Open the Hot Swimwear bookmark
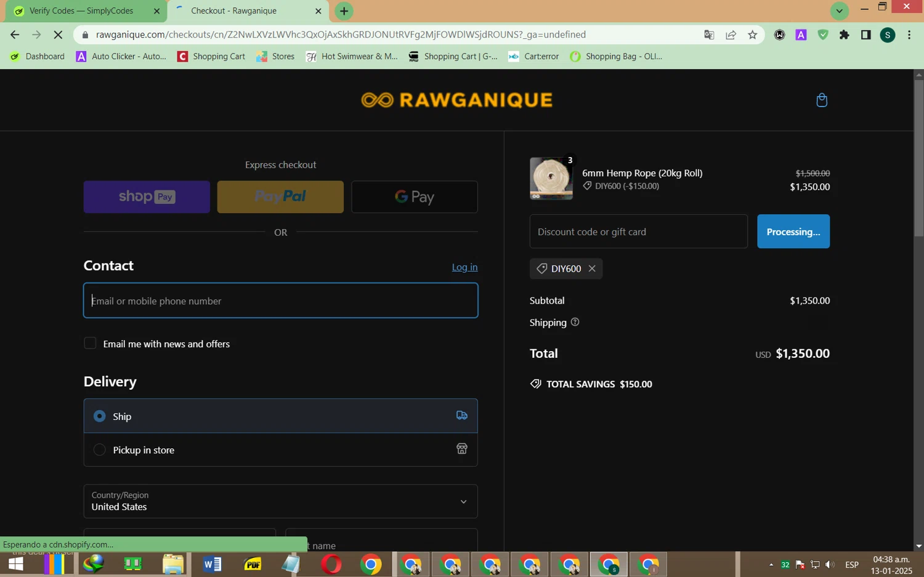Viewport: 924px width, 577px height. [352, 56]
